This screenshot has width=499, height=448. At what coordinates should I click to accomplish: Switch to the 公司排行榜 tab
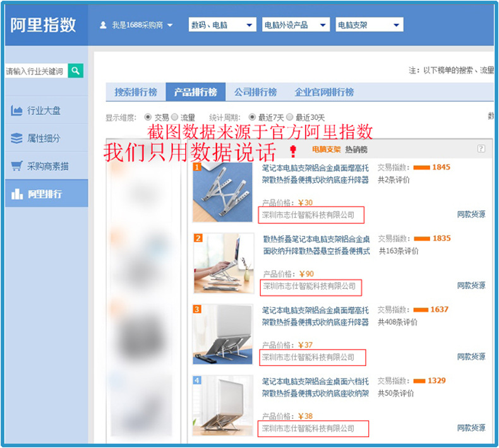click(x=255, y=92)
